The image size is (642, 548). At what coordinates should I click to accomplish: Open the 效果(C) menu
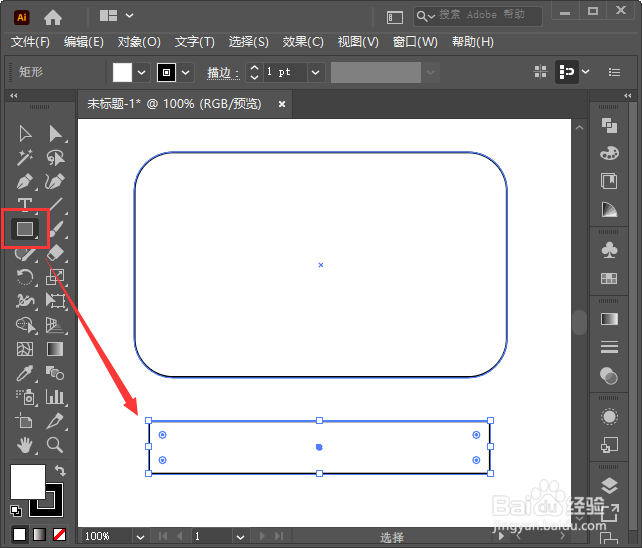point(303,42)
